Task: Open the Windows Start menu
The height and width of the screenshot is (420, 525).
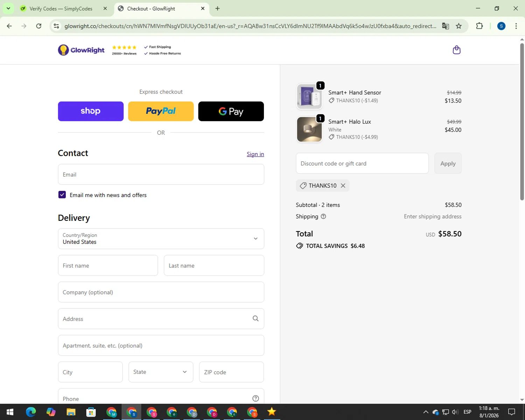Action: (10, 412)
